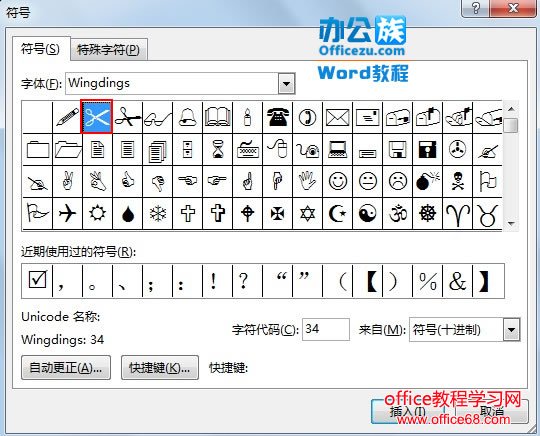
Task: Click the 取消 cancel button
Action: [492, 411]
